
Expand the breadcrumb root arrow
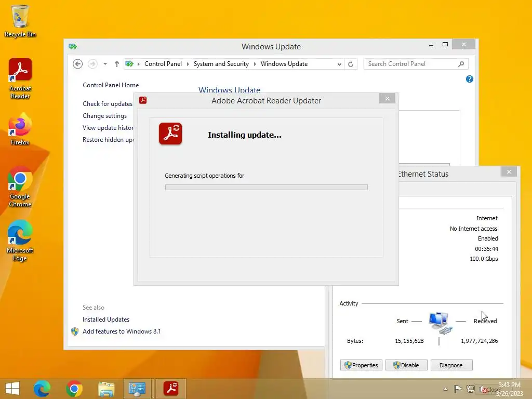138,64
